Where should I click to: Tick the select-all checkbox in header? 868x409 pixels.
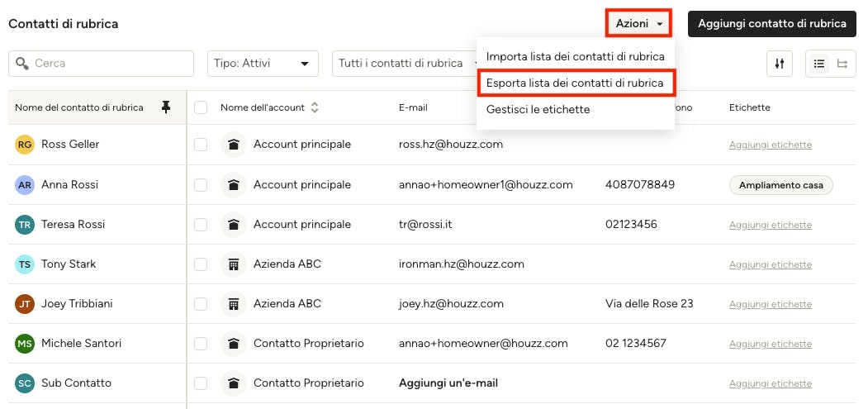pyautogui.click(x=201, y=107)
